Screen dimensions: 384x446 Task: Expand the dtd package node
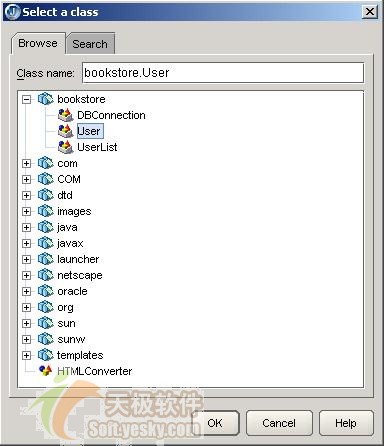26,195
